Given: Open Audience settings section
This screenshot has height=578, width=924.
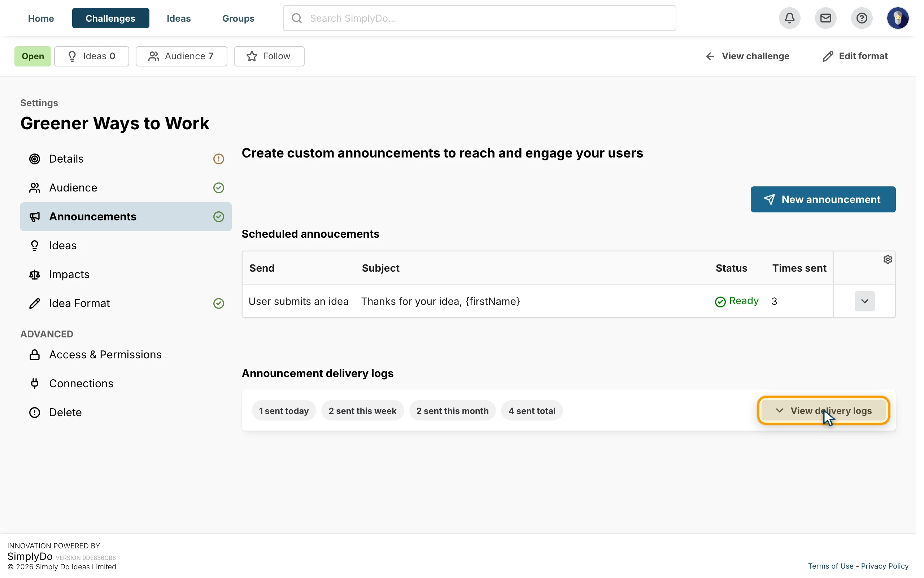Looking at the screenshot, I should click(x=126, y=188).
